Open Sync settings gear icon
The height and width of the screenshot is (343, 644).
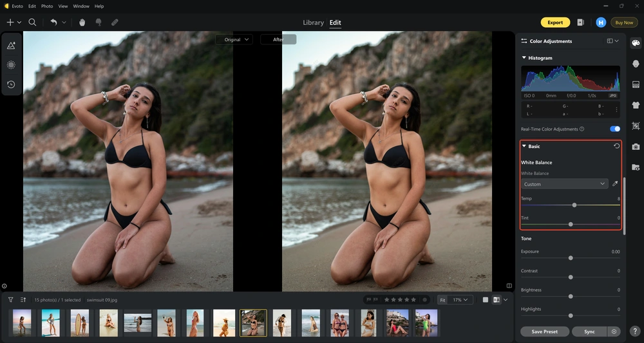pos(614,331)
